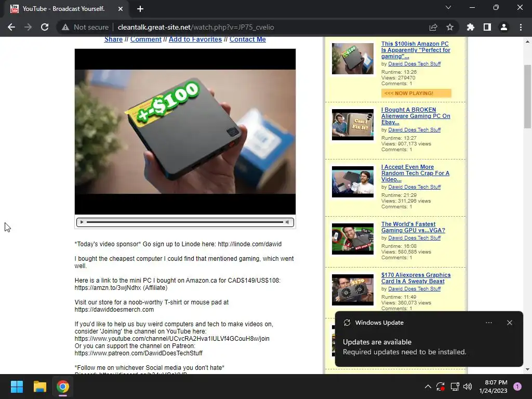Open the volume speaker tray icon
532x399 pixels.
click(468, 387)
